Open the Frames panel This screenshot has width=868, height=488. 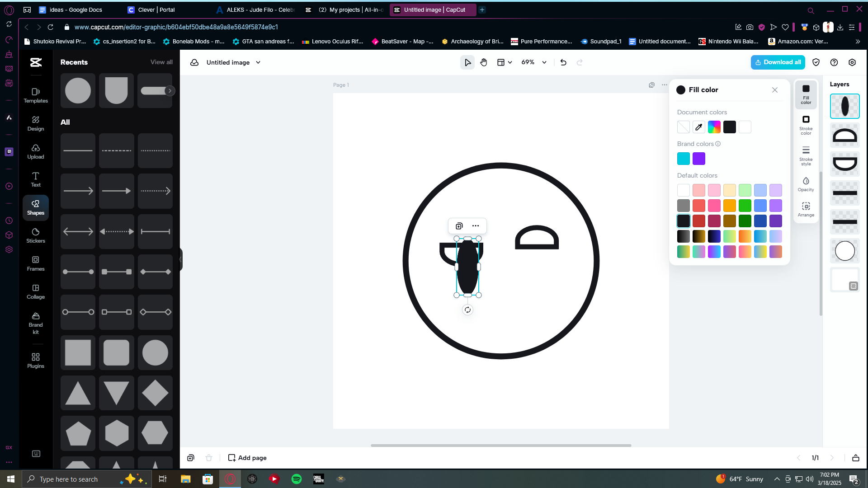click(36, 263)
